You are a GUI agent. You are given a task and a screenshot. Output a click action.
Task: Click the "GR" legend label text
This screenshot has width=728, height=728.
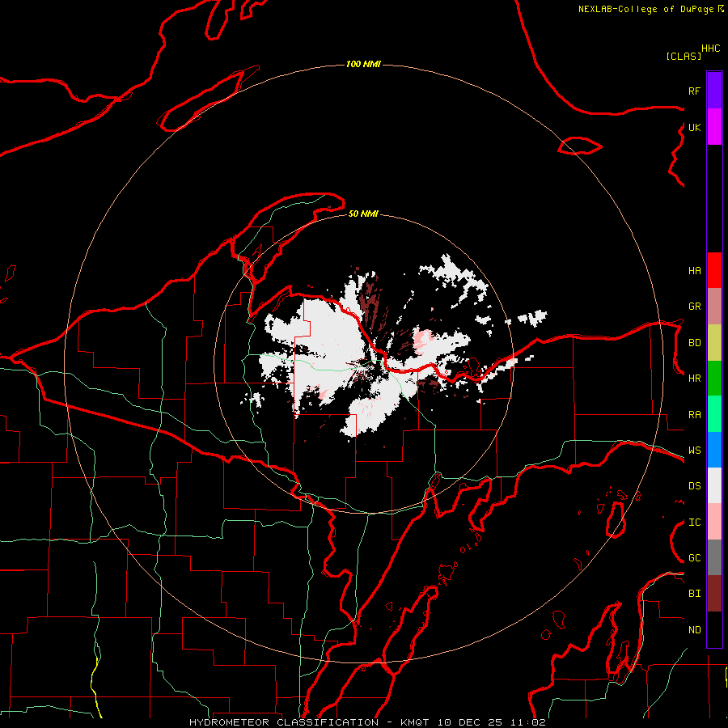[694, 307]
